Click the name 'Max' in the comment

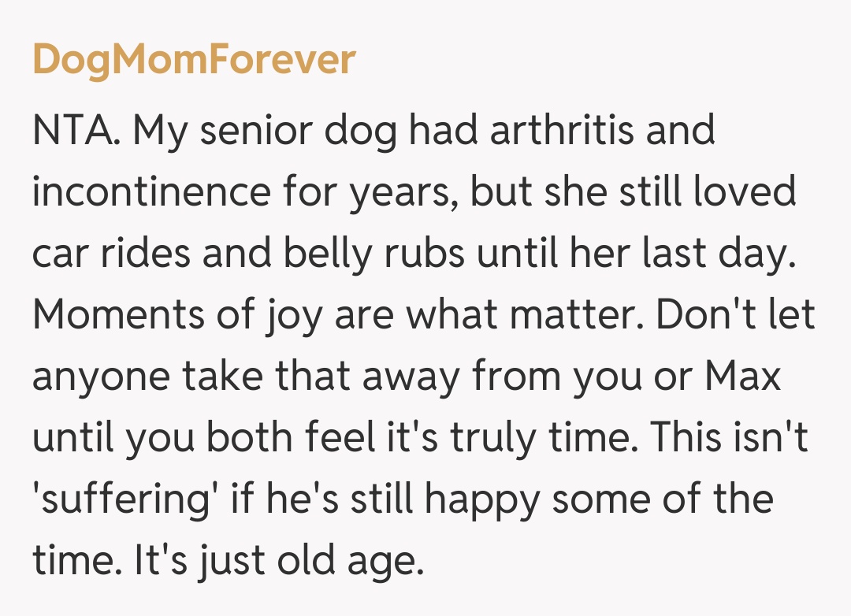(742, 377)
